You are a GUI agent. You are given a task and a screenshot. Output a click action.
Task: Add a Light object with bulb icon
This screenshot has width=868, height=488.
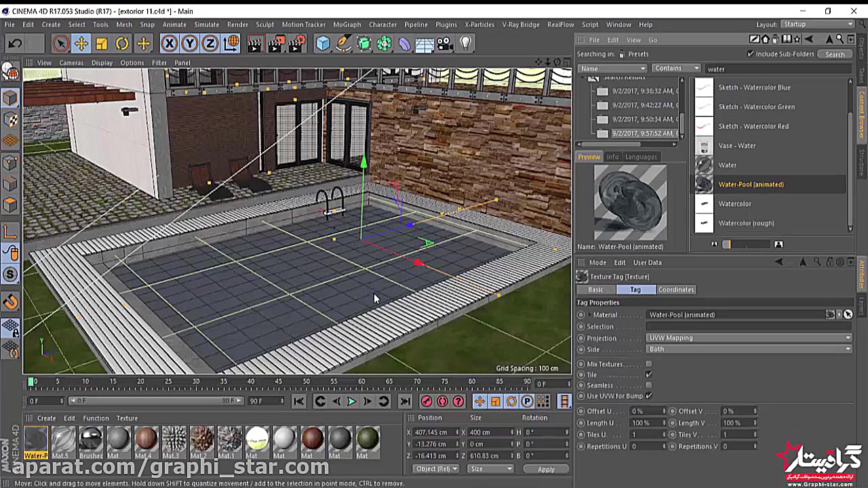[465, 44]
